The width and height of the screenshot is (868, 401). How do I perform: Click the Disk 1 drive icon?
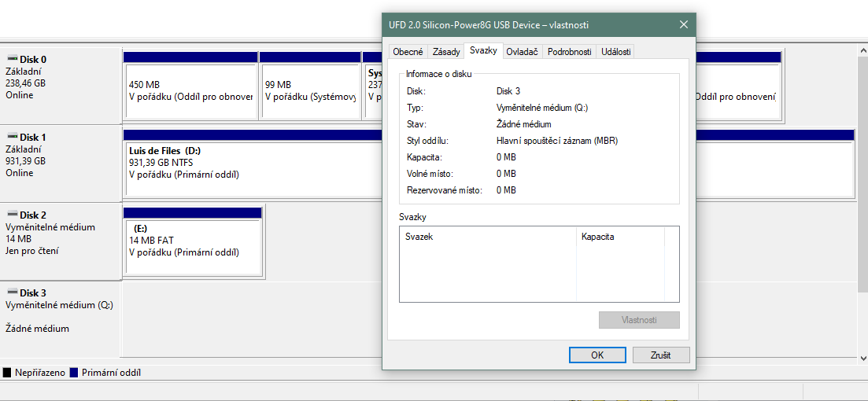coord(12,137)
